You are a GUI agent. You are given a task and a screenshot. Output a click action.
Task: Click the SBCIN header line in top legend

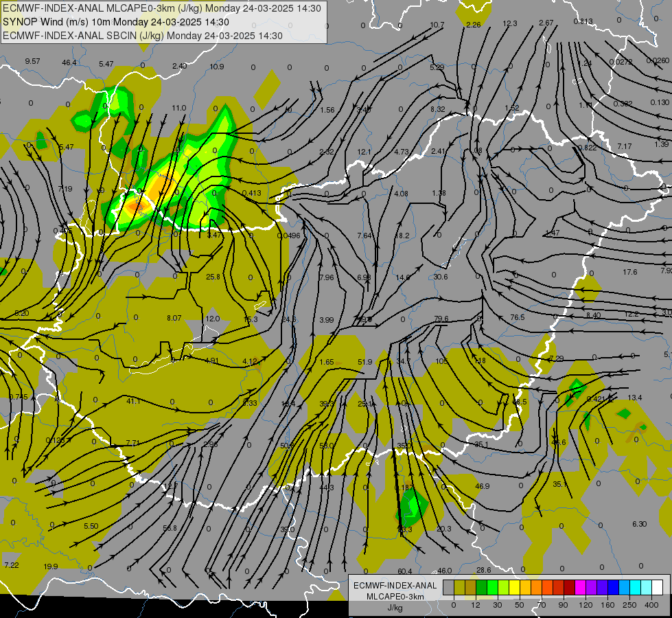(143, 36)
